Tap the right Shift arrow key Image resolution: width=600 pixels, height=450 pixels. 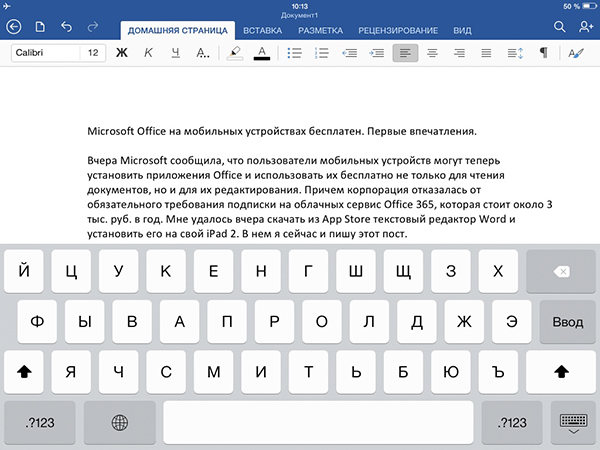pos(561,372)
